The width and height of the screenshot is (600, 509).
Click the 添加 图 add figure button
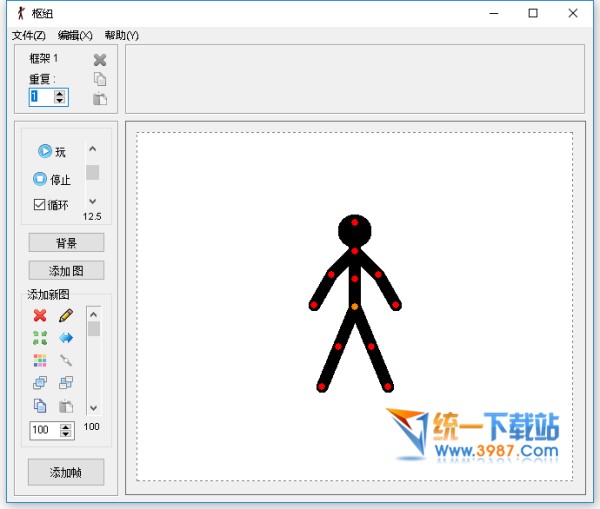[x=66, y=271]
